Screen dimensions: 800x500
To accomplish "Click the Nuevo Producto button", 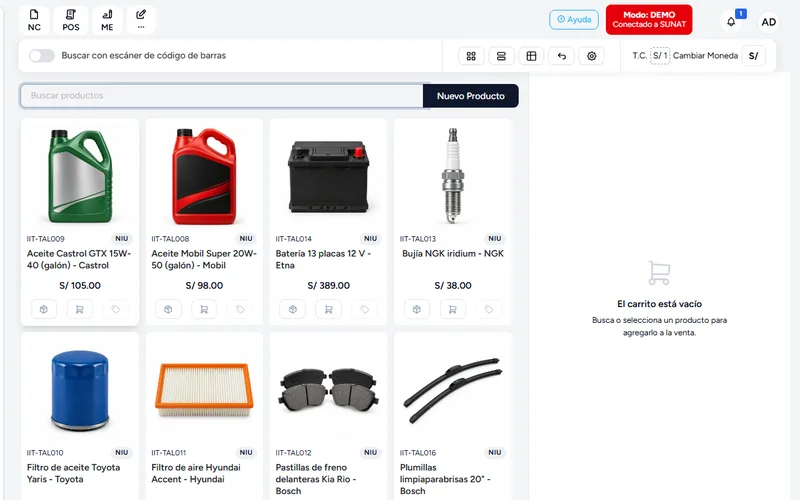I will click(470, 96).
